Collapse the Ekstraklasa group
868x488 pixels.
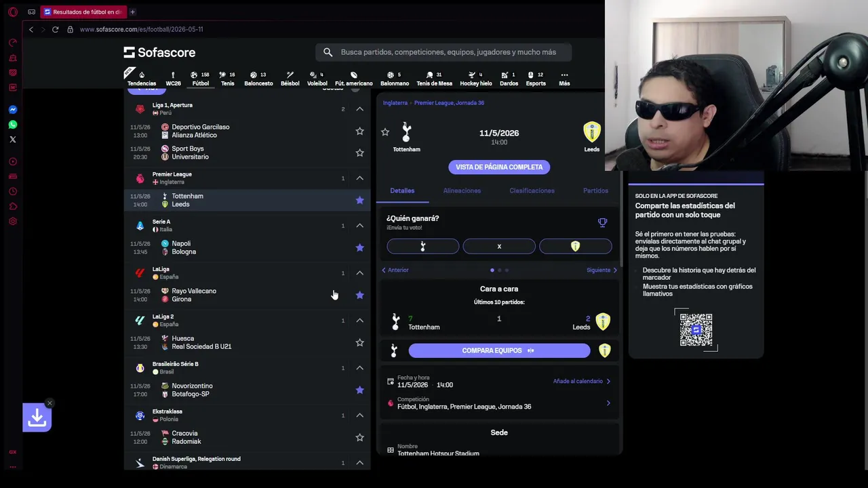pos(360,415)
